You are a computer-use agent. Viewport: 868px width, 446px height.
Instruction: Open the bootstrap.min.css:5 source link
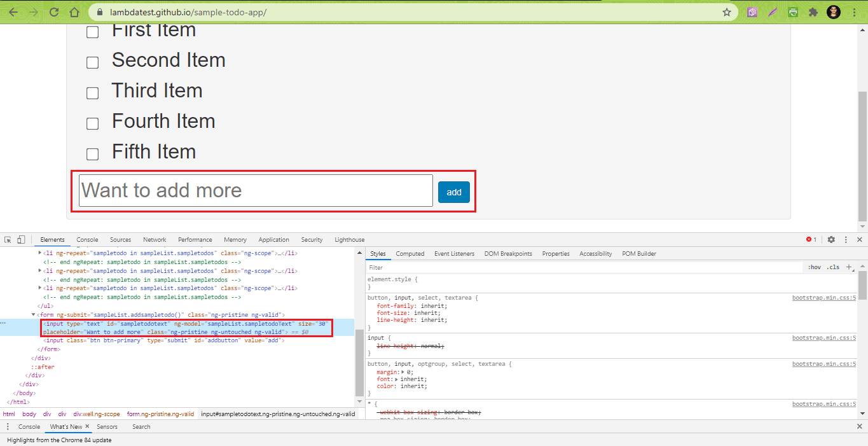824,298
